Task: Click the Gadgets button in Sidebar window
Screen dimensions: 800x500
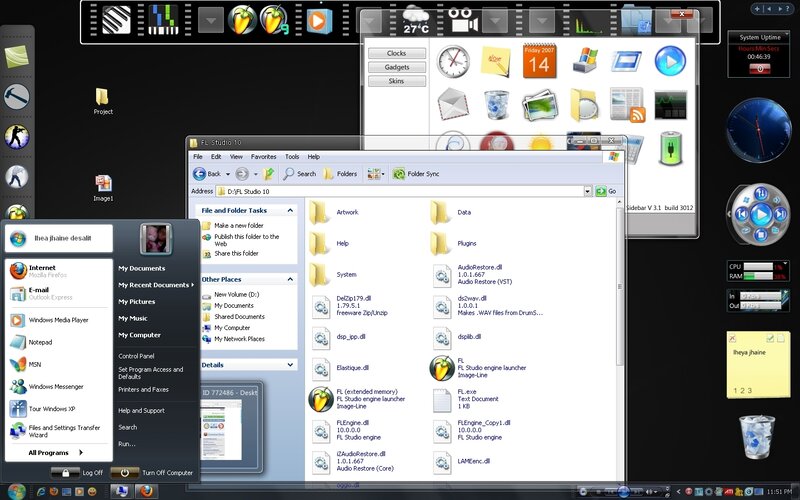Action: [396, 67]
